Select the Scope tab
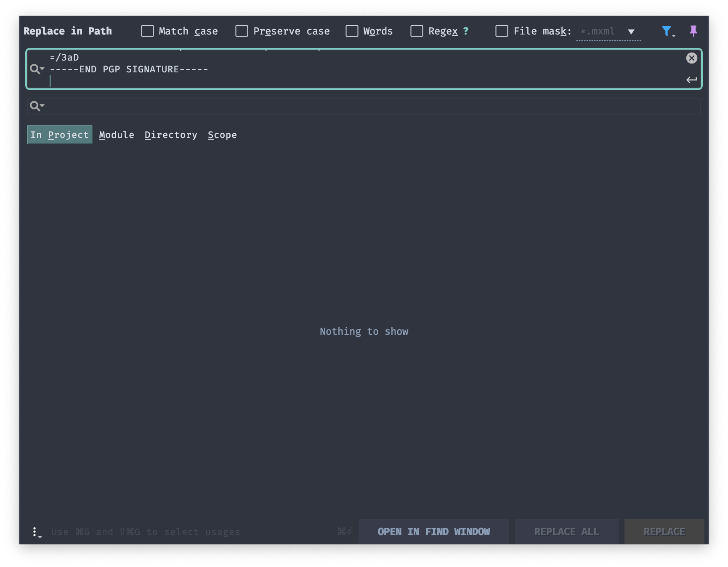The width and height of the screenshot is (728, 567). (x=222, y=135)
